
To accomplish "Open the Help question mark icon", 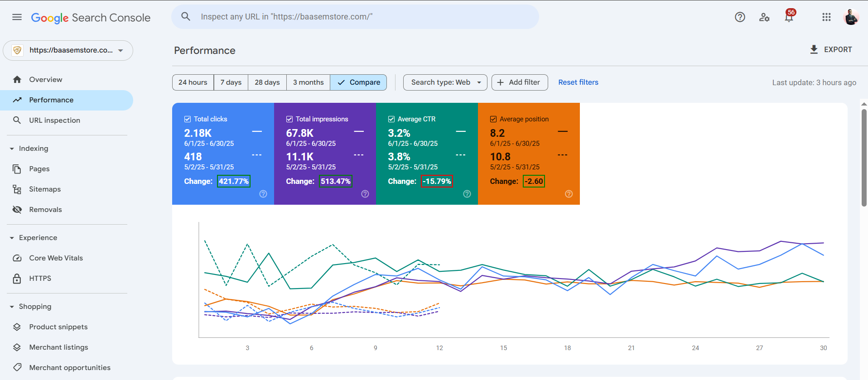I will (740, 17).
